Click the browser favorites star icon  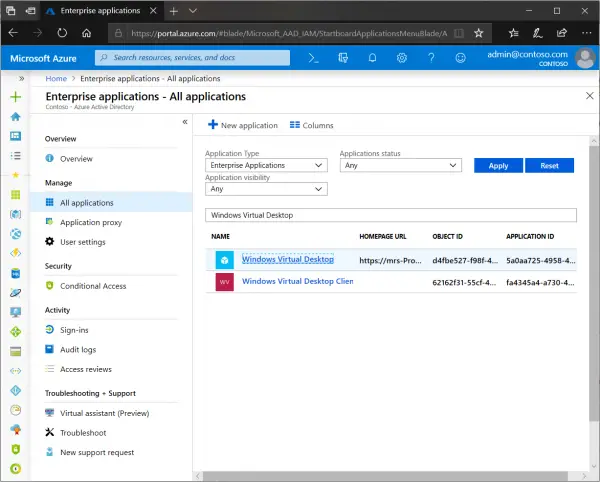click(479, 33)
